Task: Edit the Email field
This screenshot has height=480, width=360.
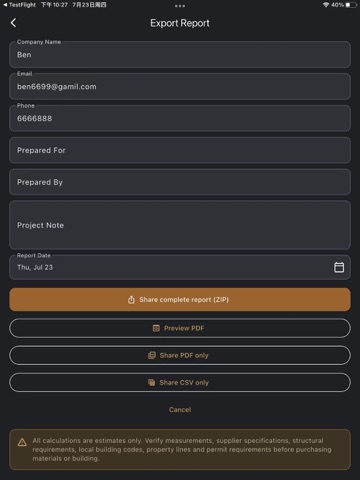Action: (180, 86)
